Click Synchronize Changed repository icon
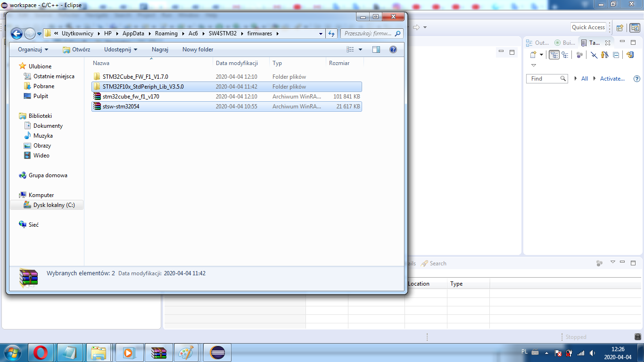This screenshot has height=362, width=644. pyautogui.click(x=630, y=55)
